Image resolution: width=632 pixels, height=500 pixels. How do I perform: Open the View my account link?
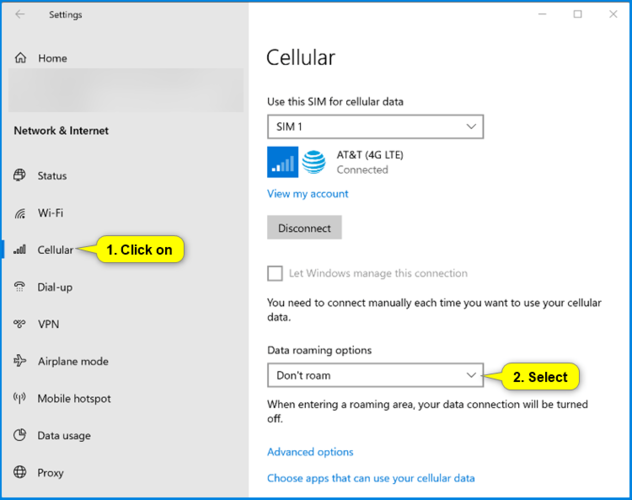coord(308,194)
